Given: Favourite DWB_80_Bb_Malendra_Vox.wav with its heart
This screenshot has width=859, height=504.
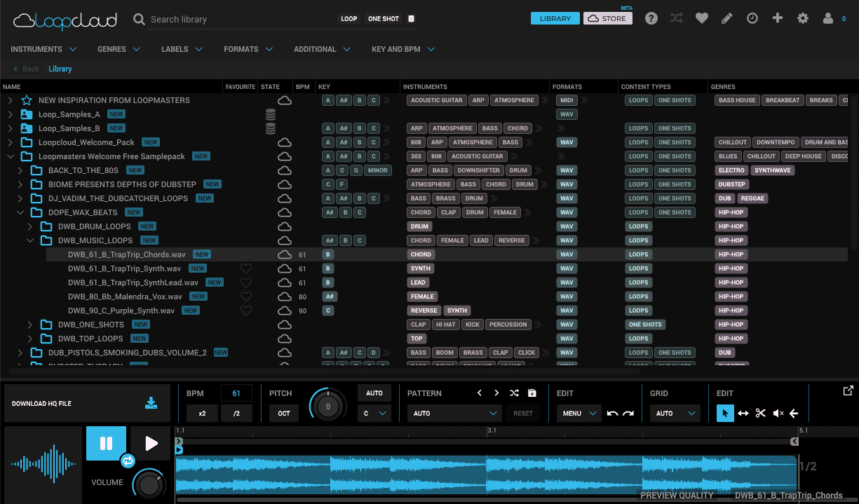Looking at the screenshot, I should [245, 297].
